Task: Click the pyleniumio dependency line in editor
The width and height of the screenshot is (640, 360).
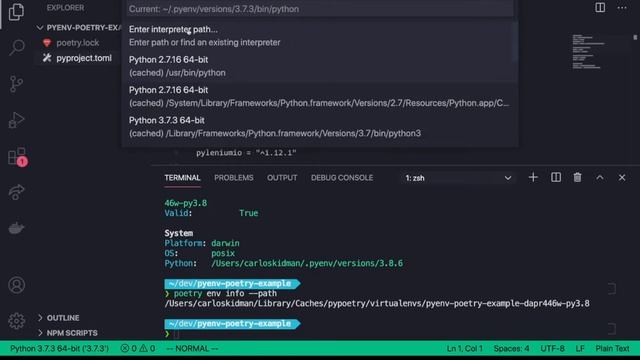Action: 246,153
